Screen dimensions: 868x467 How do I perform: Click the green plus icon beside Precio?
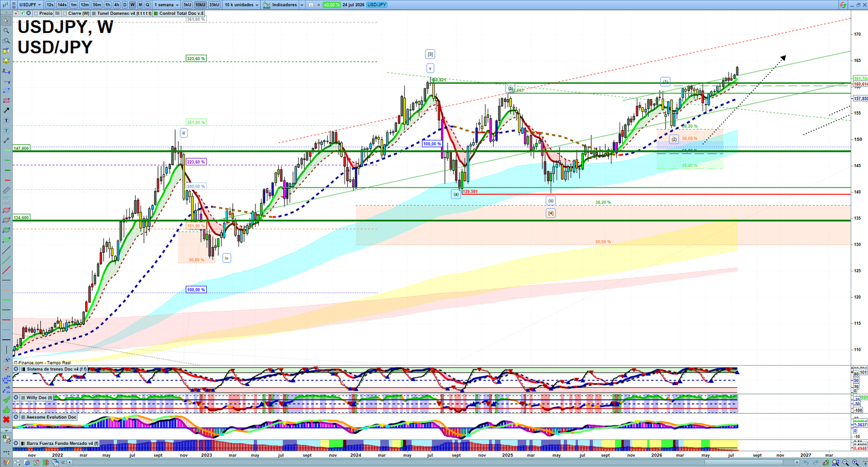click(x=22, y=13)
